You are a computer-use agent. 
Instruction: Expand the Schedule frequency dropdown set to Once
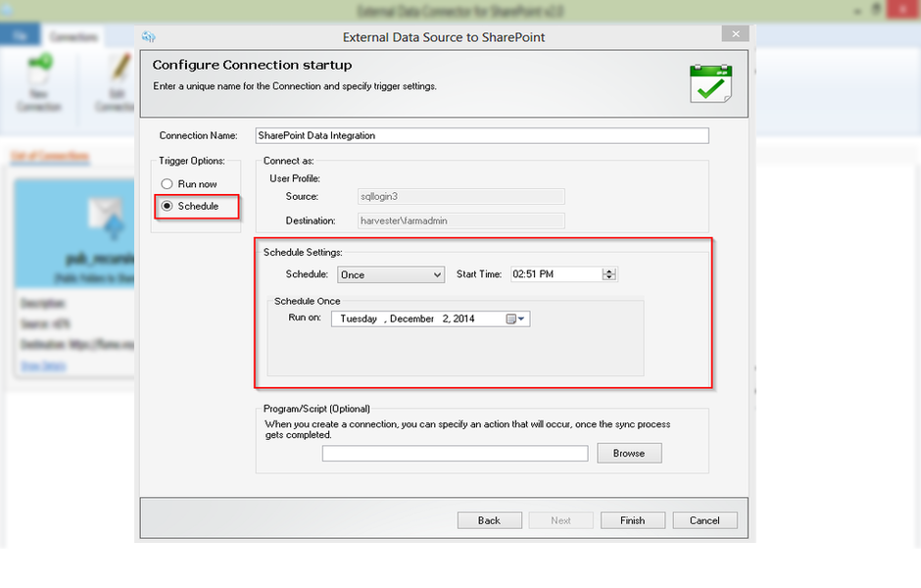coord(437,275)
